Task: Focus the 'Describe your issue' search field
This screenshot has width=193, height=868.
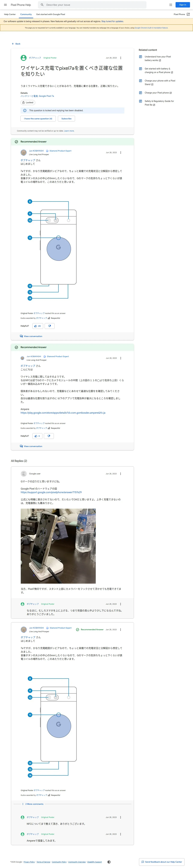Action: 92,5
